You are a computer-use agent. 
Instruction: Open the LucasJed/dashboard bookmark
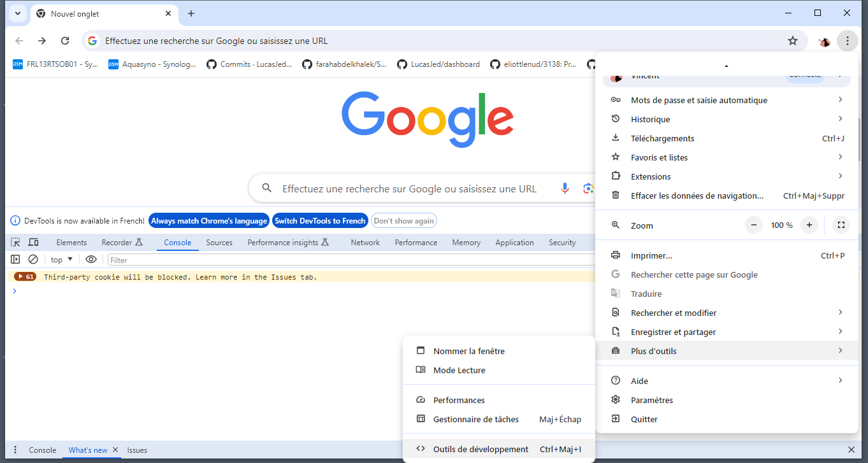tap(438, 64)
